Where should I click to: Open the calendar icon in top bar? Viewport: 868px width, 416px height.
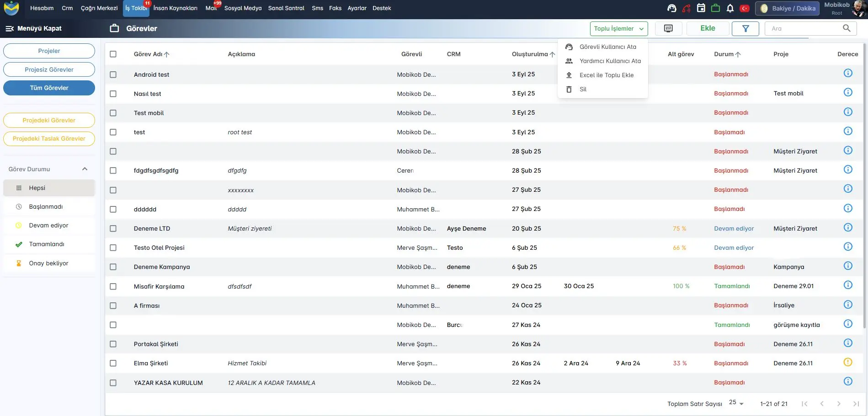coord(701,8)
